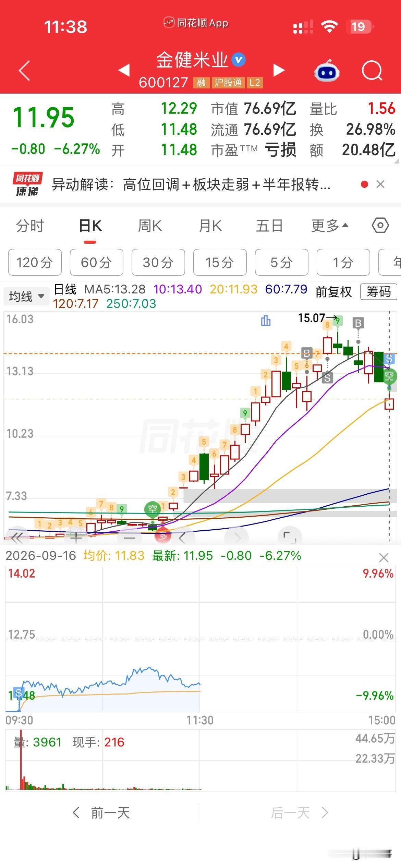This screenshot has width=401, height=868.
Task: Shift K-line left with single left arrow
Action: point(182,538)
